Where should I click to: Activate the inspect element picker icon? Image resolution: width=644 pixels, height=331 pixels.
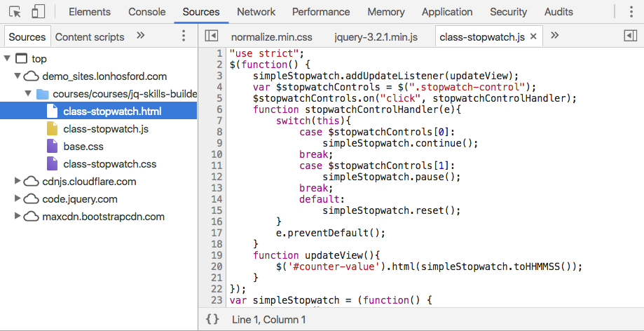(x=15, y=12)
